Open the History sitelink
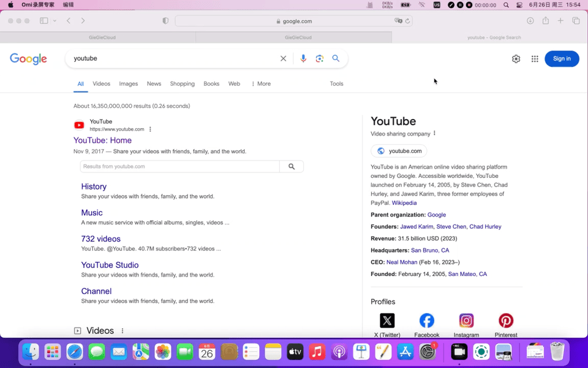 click(x=94, y=186)
